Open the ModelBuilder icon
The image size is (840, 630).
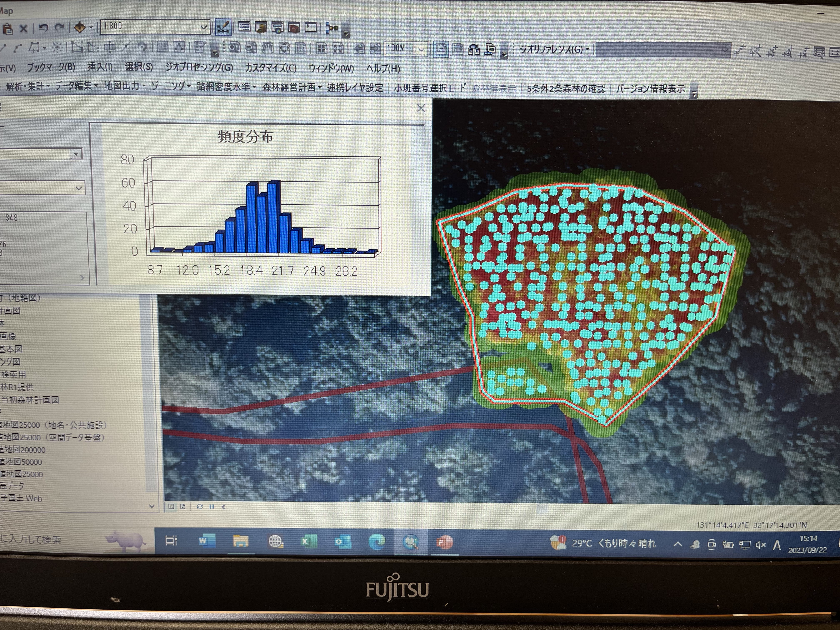click(332, 28)
